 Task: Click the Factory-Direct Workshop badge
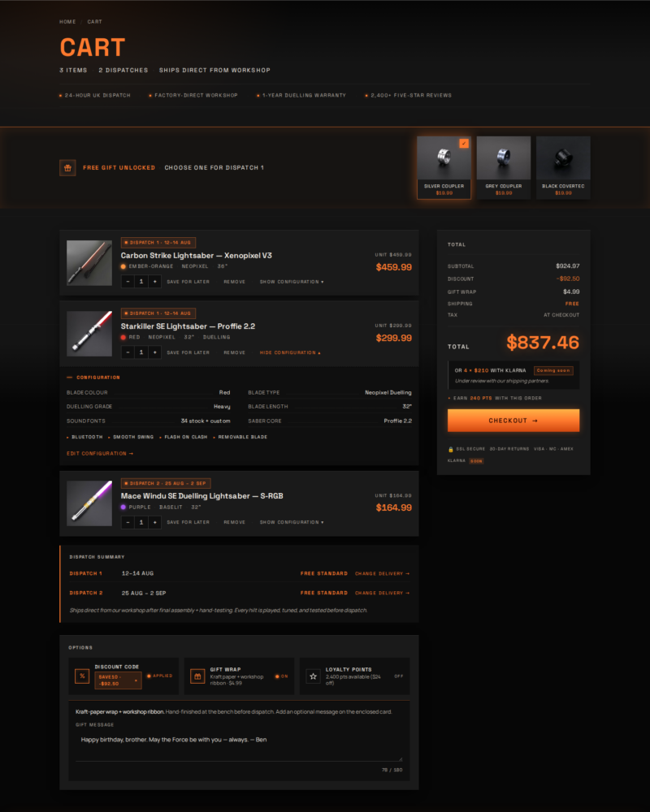tap(193, 95)
